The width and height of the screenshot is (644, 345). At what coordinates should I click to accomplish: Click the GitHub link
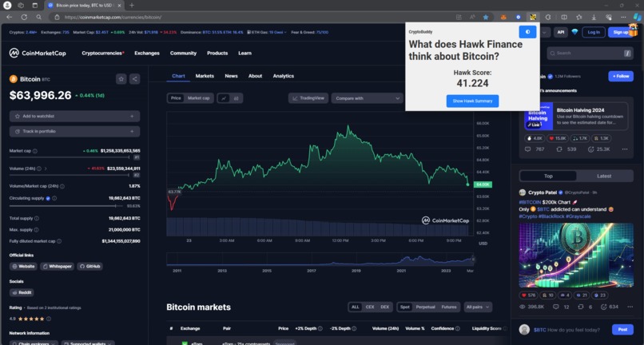coord(90,266)
